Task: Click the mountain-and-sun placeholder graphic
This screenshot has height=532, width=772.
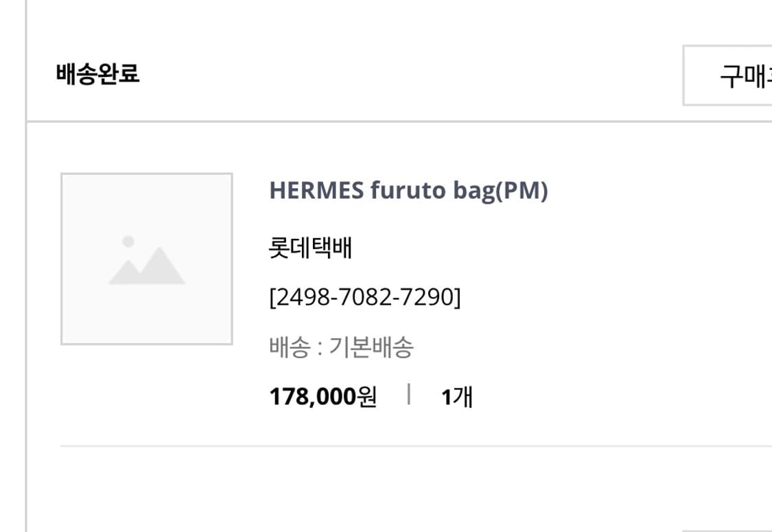Action: click(x=147, y=261)
